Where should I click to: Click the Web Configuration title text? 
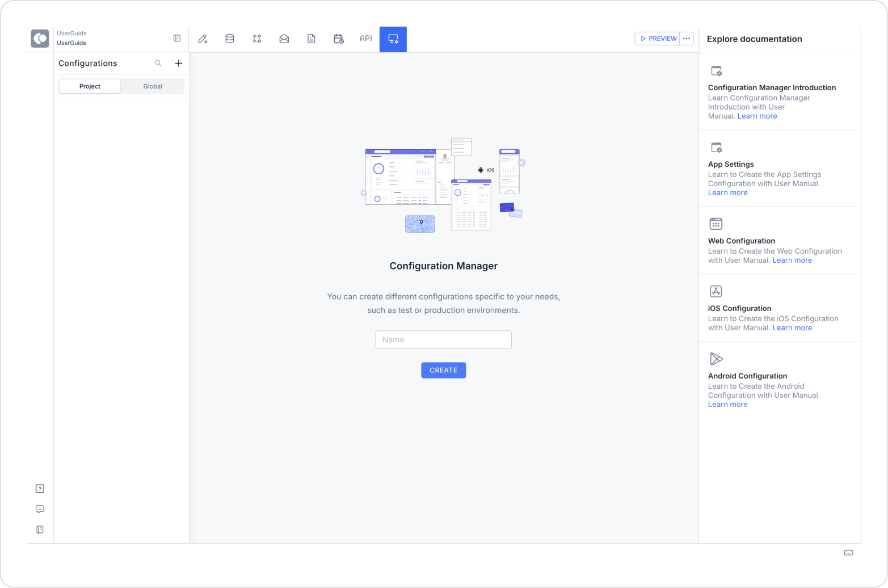pyautogui.click(x=742, y=241)
